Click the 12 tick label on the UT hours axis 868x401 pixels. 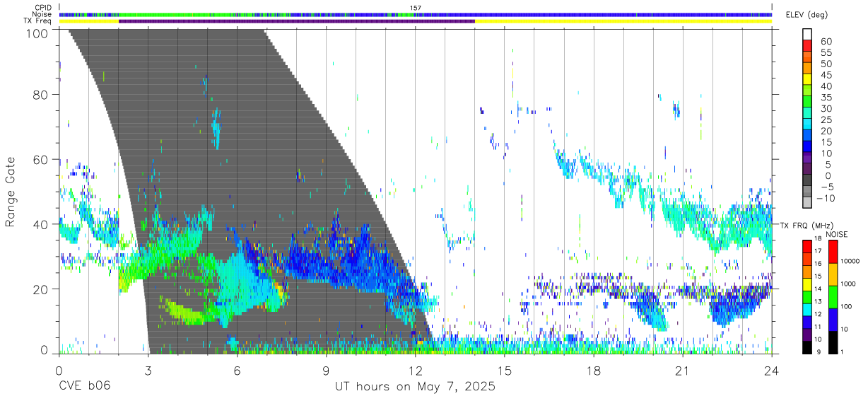pyautogui.click(x=416, y=370)
